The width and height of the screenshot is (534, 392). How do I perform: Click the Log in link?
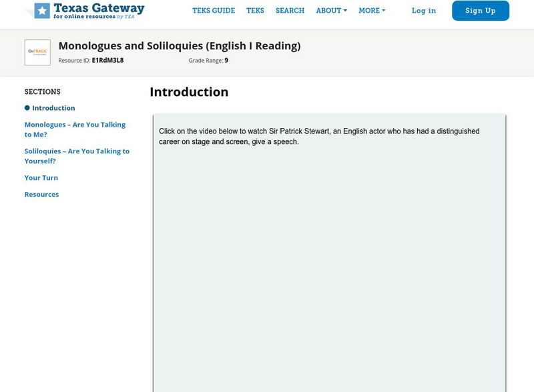424,11
